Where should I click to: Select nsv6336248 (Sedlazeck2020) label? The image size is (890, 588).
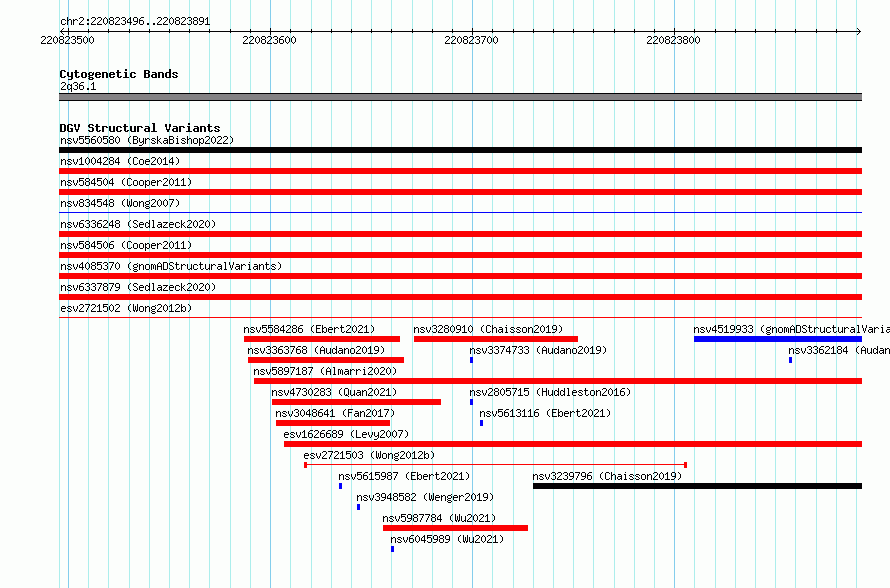point(138,224)
